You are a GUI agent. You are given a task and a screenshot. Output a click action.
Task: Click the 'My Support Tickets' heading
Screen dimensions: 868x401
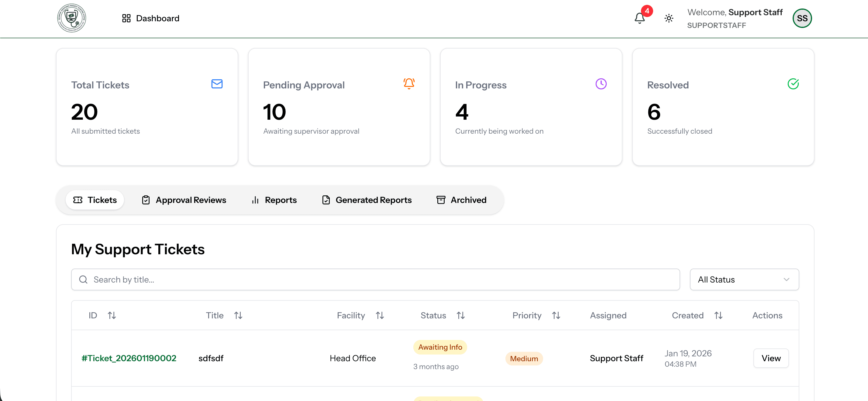pyautogui.click(x=138, y=249)
